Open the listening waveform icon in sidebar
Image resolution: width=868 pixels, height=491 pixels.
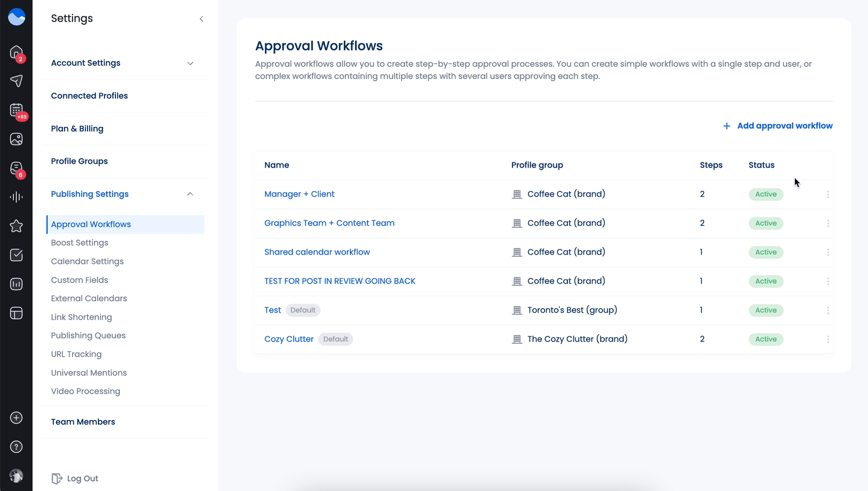(x=16, y=197)
